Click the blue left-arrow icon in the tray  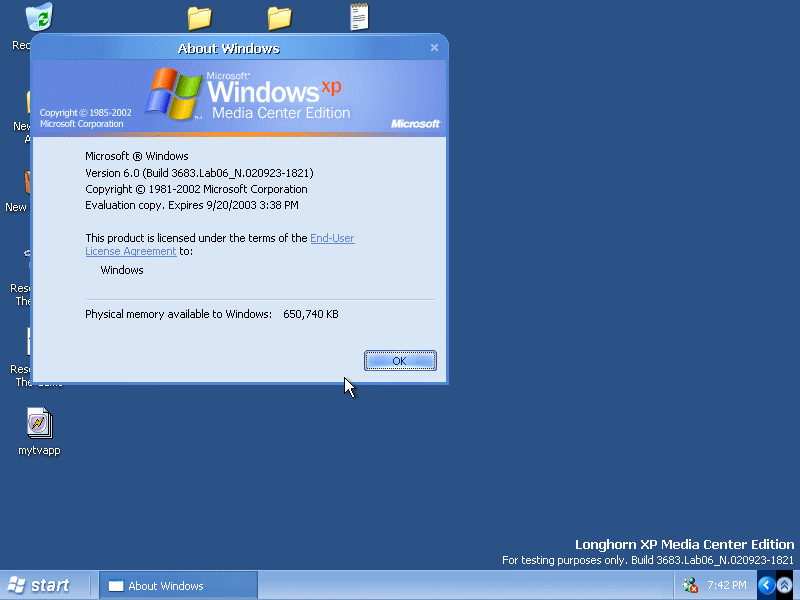[x=766, y=585]
